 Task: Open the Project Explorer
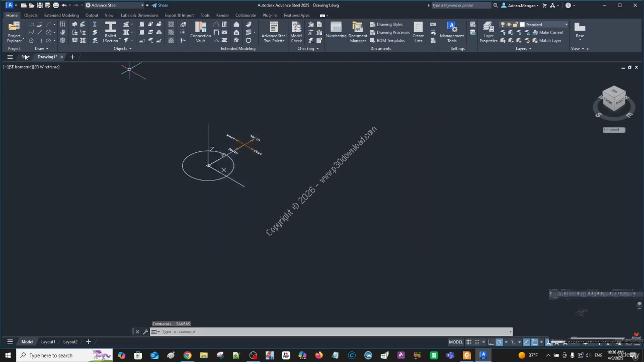tap(14, 31)
